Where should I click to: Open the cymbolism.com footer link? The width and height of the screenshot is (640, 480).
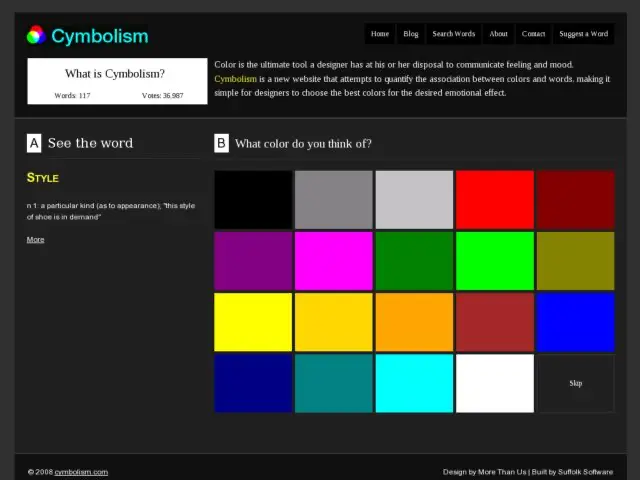[81, 472]
